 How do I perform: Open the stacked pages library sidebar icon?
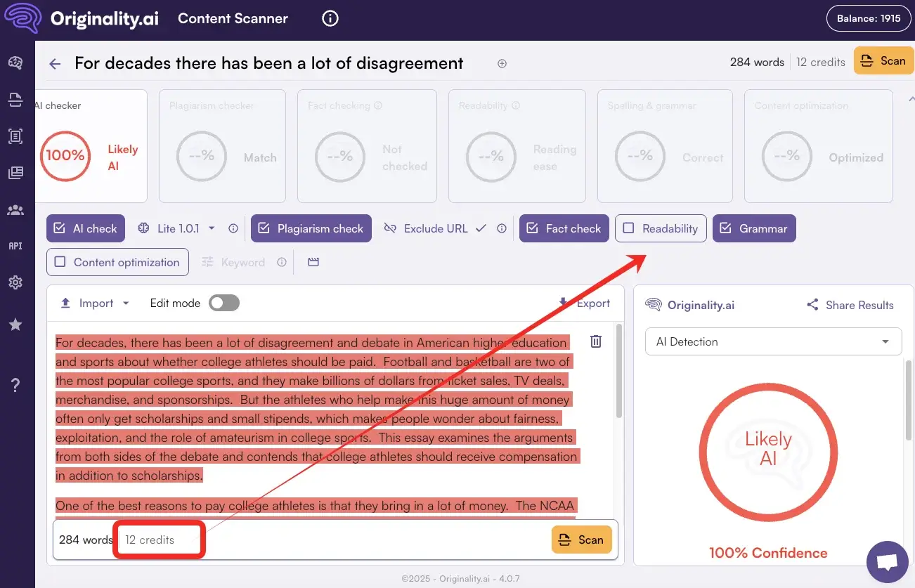coord(15,173)
